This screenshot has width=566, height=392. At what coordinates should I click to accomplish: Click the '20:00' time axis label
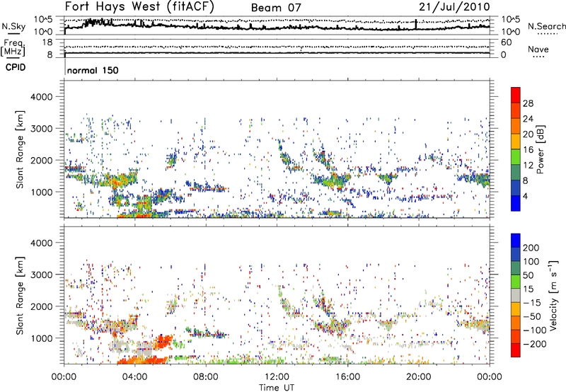click(x=418, y=377)
